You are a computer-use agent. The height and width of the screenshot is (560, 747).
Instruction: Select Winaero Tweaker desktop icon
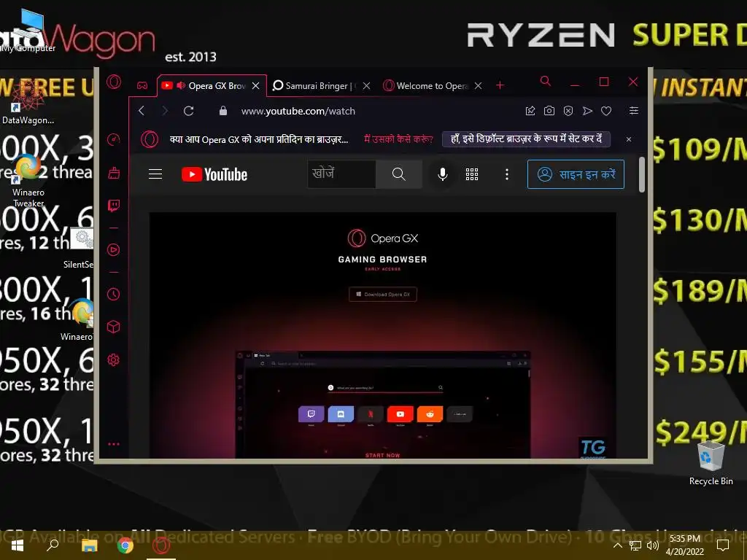tap(28, 182)
